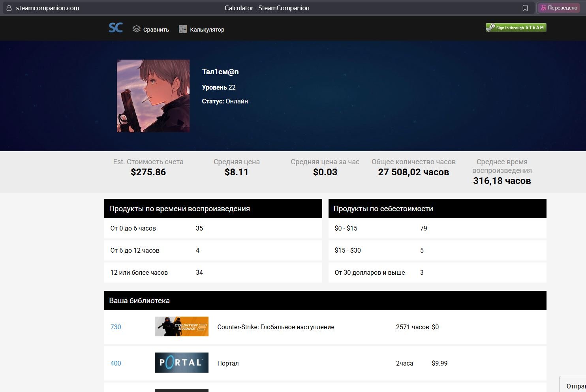Click the $8.11 average price value
Image resolution: width=586 pixels, height=392 pixels.
237,172
